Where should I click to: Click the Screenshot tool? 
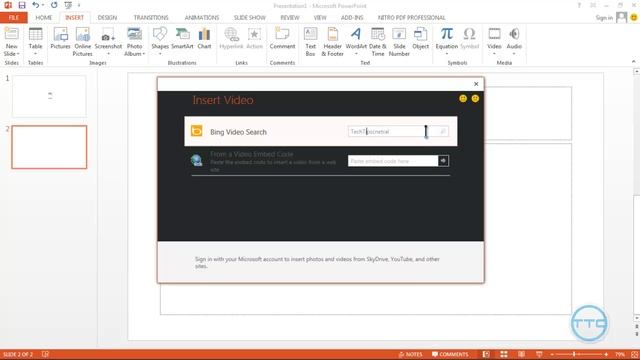(108, 42)
